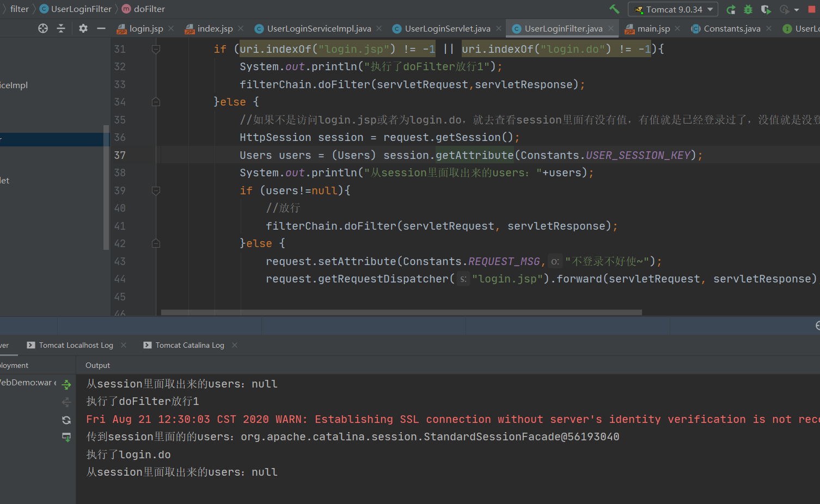Screen dimensions: 820x504
Task: Click the red SSL WARN log line
Action: pos(453,419)
